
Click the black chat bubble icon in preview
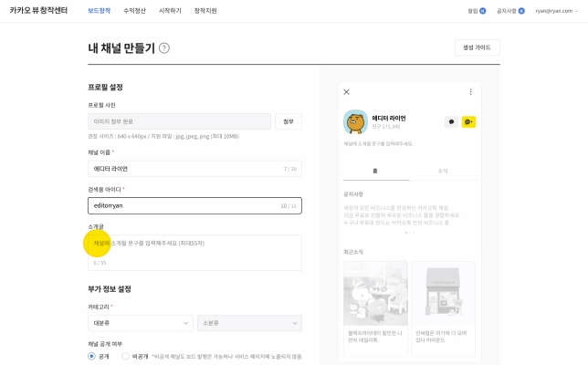click(x=451, y=121)
